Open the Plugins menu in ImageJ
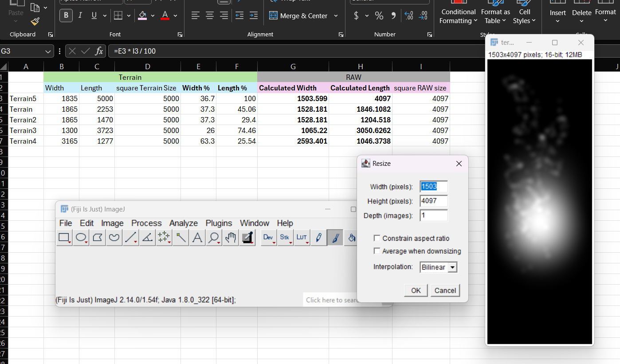620x364 pixels. (219, 223)
